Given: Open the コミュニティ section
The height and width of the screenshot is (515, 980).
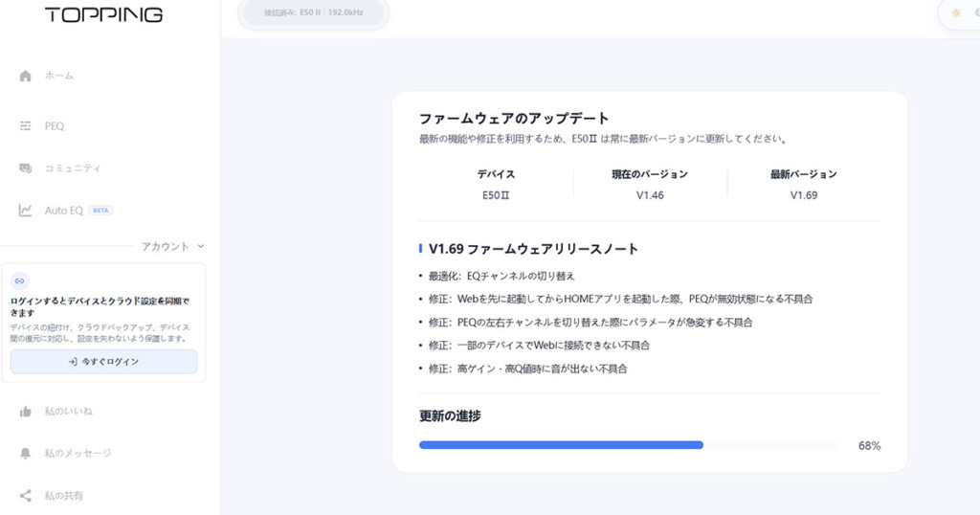Looking at the screenshot, I should click(73, 168).
